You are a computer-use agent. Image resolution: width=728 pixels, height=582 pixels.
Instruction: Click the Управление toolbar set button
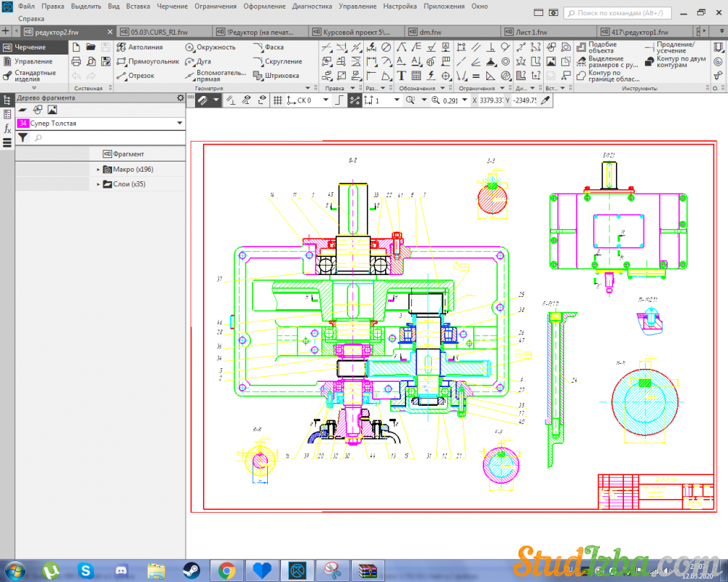coord(33,62)
